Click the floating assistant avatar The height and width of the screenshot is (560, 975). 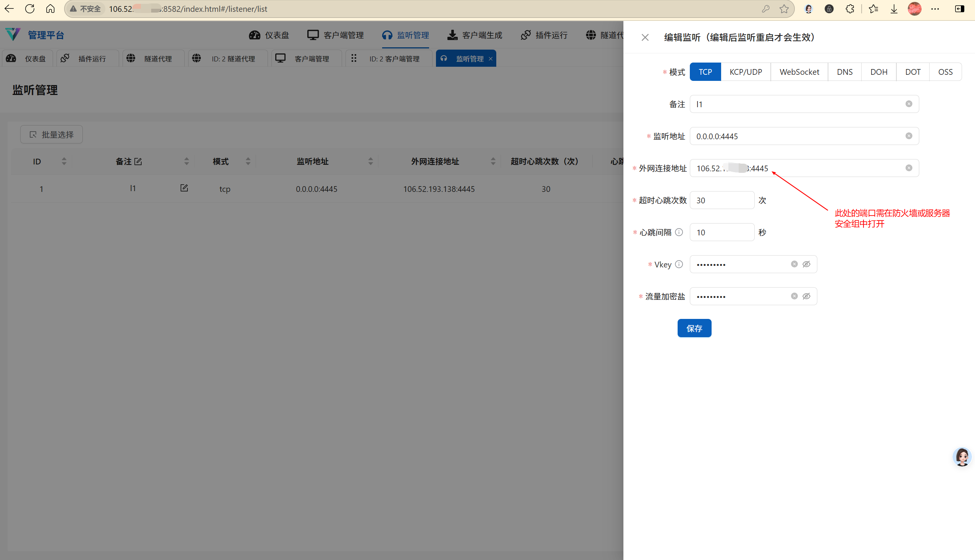pyautogui.click(x=962, y=457)
